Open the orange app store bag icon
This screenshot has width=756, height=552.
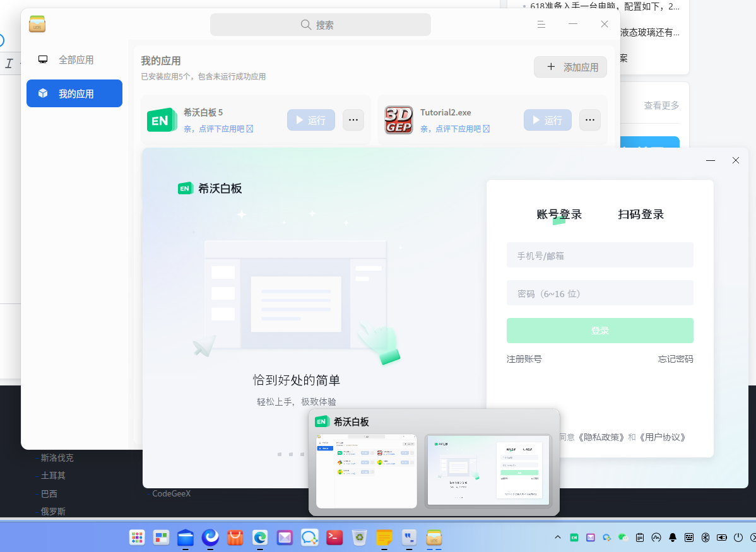[235, 537]
